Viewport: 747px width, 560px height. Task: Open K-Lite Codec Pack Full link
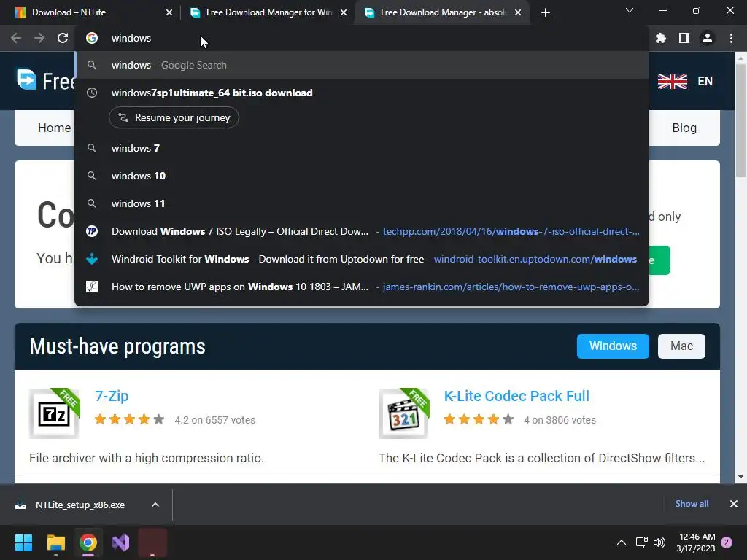pos(516,396)
